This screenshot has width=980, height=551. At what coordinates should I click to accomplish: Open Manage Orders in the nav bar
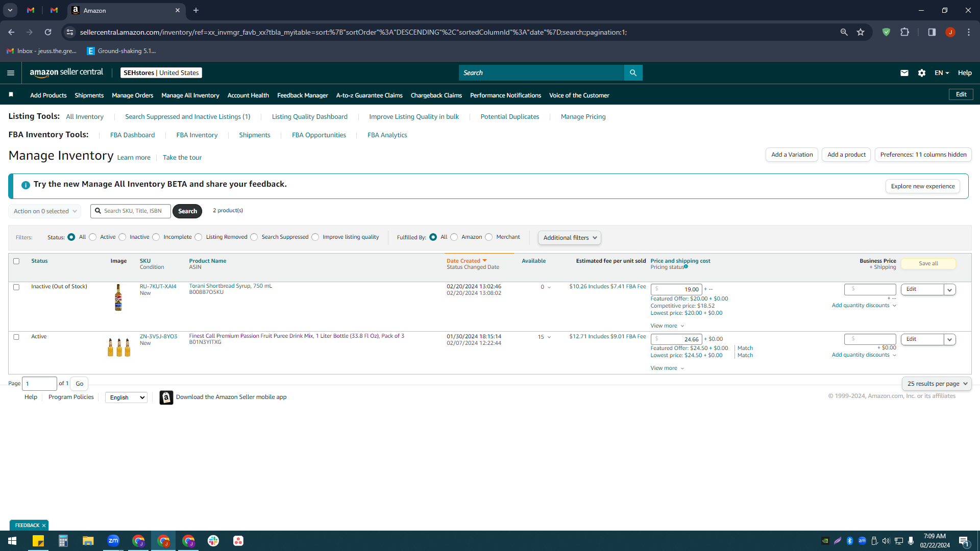click(x=132, y=95)
